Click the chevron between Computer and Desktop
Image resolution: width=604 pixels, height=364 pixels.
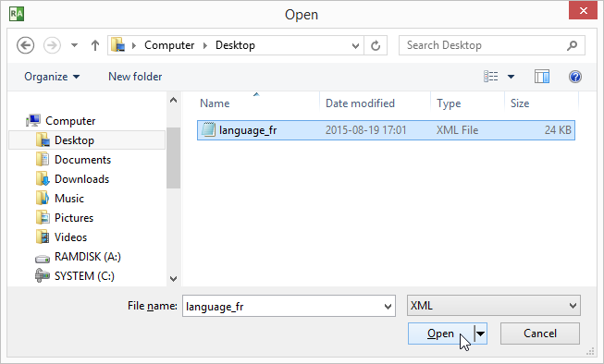point(205,45)
